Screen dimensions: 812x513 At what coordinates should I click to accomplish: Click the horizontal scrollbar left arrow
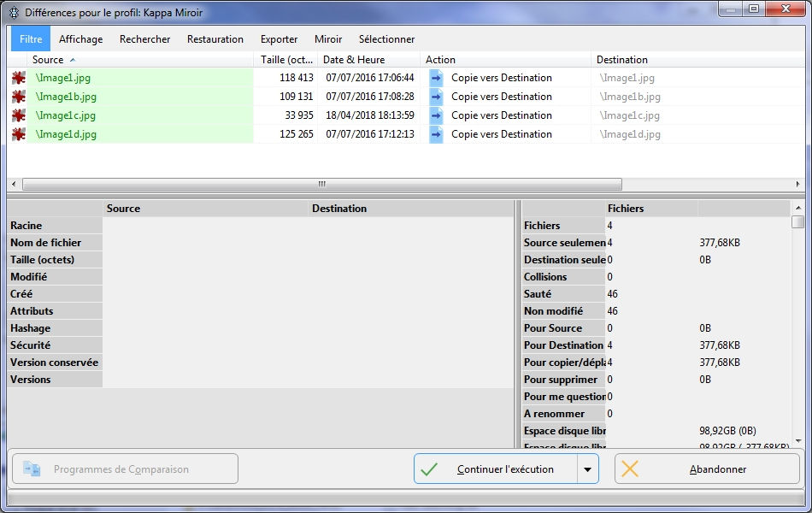click(14, 184)
